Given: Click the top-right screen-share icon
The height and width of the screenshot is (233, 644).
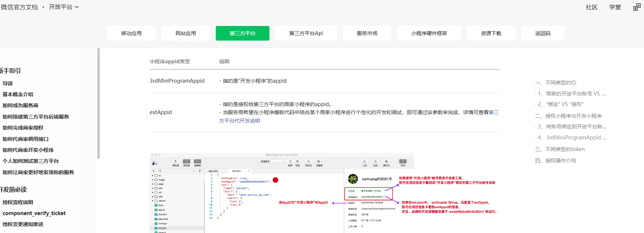Looking at the screenshot, I should 637,7.
